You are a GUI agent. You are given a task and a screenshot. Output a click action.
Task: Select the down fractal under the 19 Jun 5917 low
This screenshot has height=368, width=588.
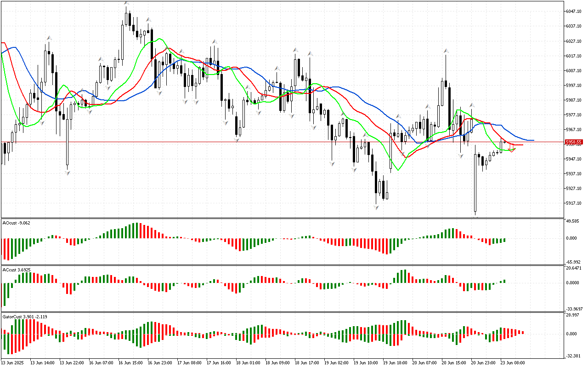click(376, 208)
